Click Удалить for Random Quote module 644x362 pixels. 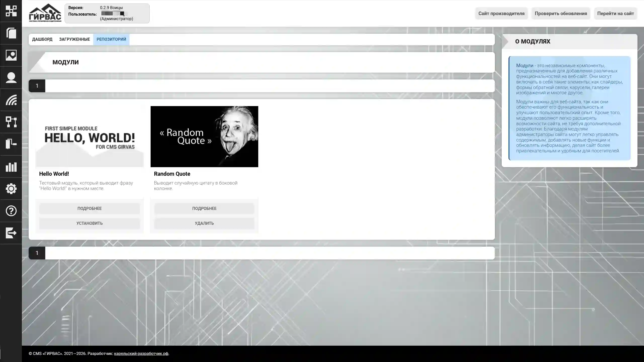tap(204, 223)
